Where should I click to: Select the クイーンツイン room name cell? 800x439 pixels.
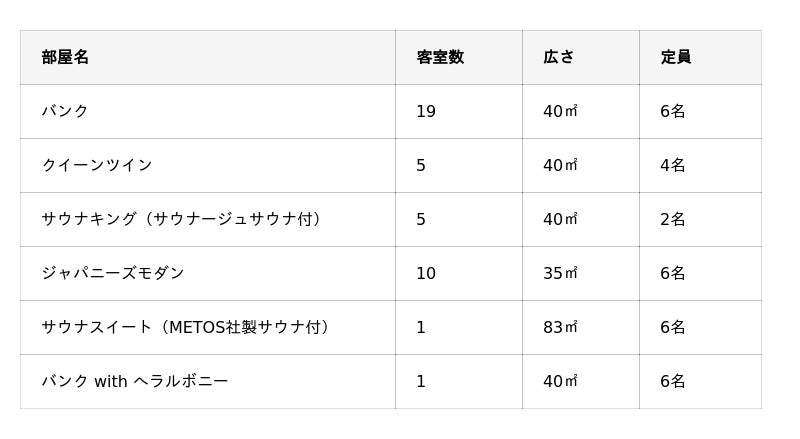click(96, 166)
